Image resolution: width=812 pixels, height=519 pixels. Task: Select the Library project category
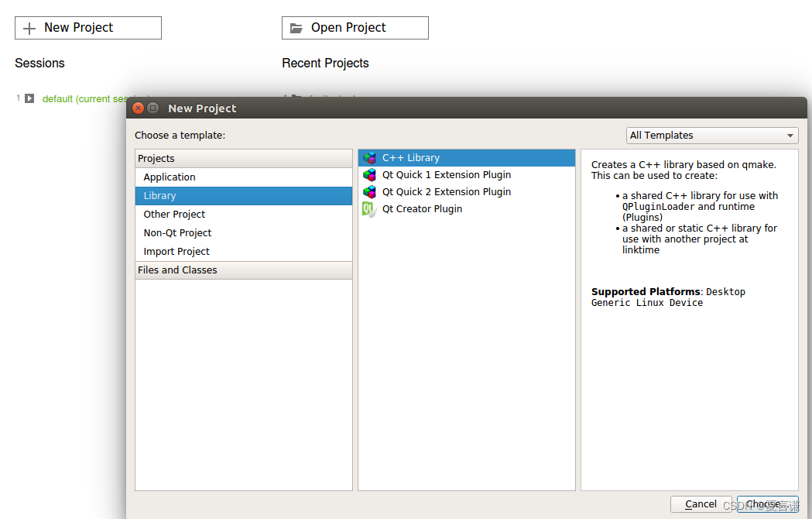click(243, 196)
